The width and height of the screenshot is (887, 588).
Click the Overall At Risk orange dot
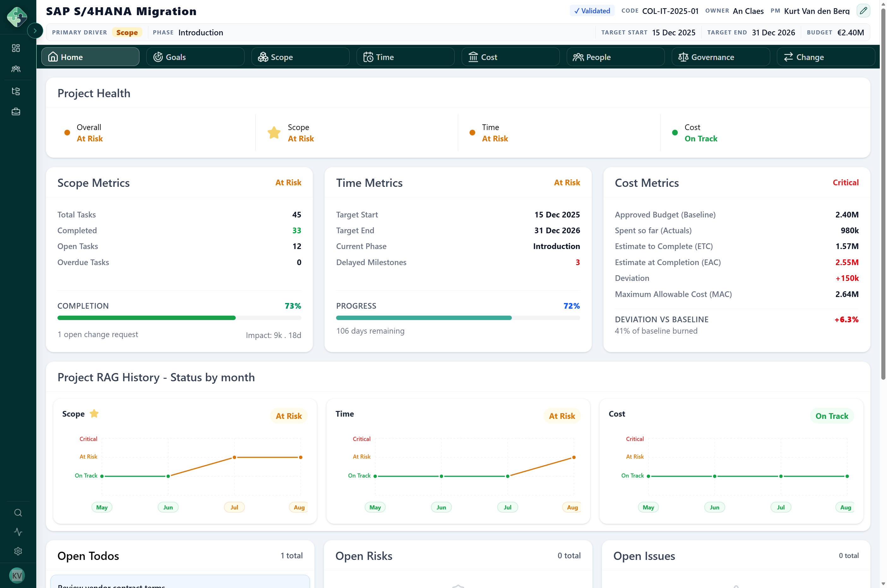click(67, 133)
